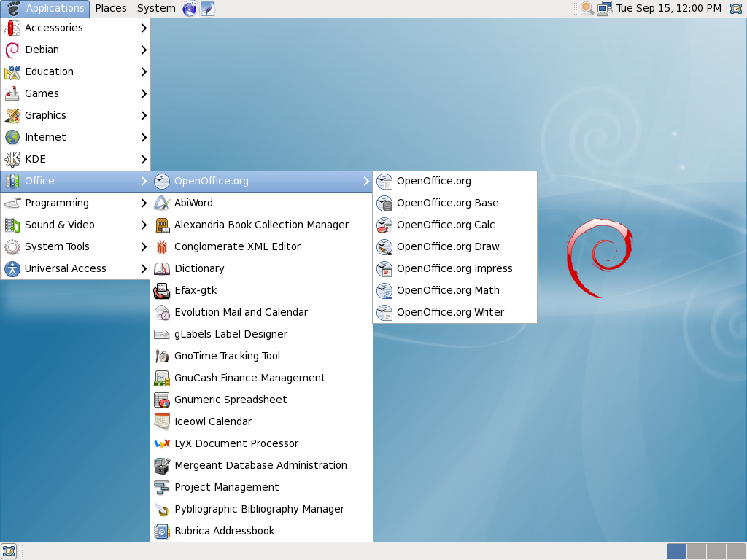Click the OpenOffice.org Math icon
Viewport: 747px width, 560px height.
(384, 290)
